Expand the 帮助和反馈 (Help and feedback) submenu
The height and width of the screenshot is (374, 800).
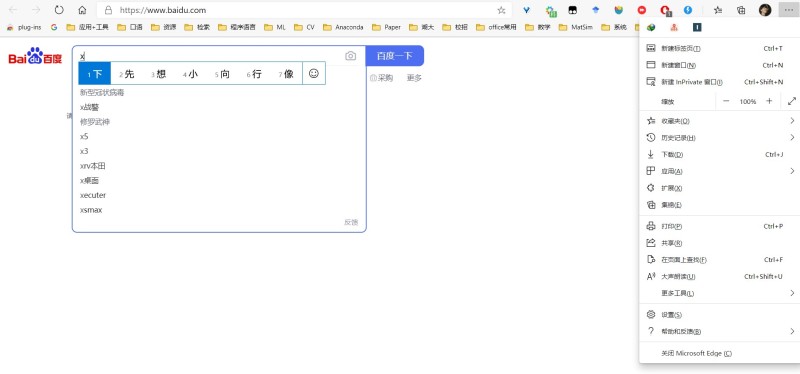pos(719,331)
